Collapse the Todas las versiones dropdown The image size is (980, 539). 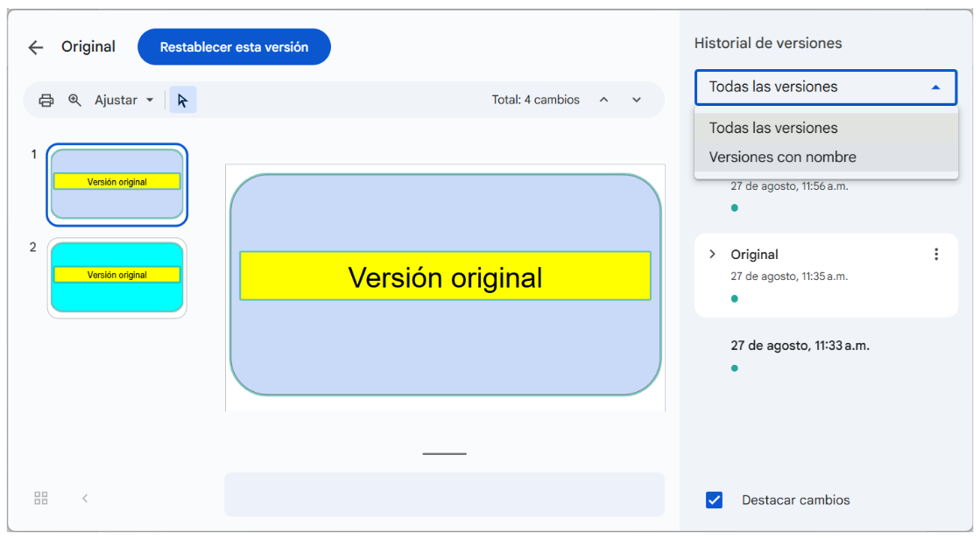pyautogui.click(x=935, y=87)
